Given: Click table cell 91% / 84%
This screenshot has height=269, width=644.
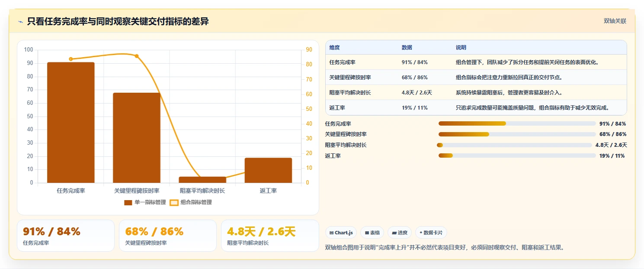Looking at the screenshot, I should (x=414, y=62).
